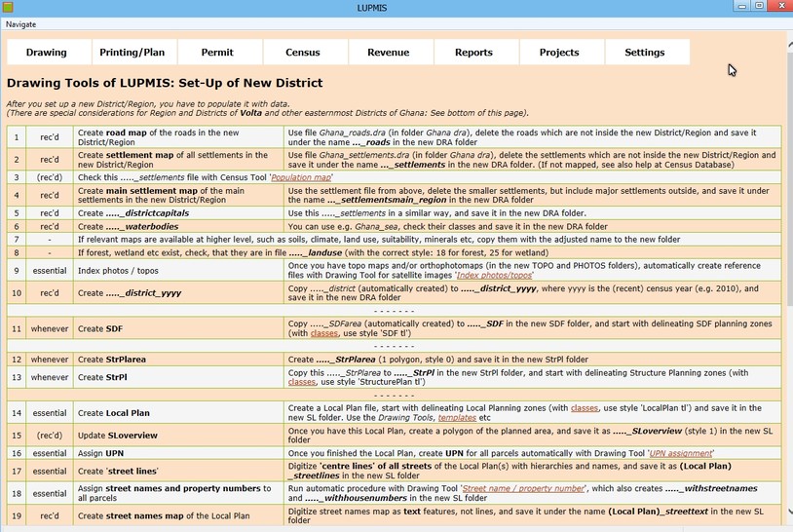Click the 'Use file Ghana_roads.dra' description cell
This screenshot has width=793, height=532.
point(533,137)
